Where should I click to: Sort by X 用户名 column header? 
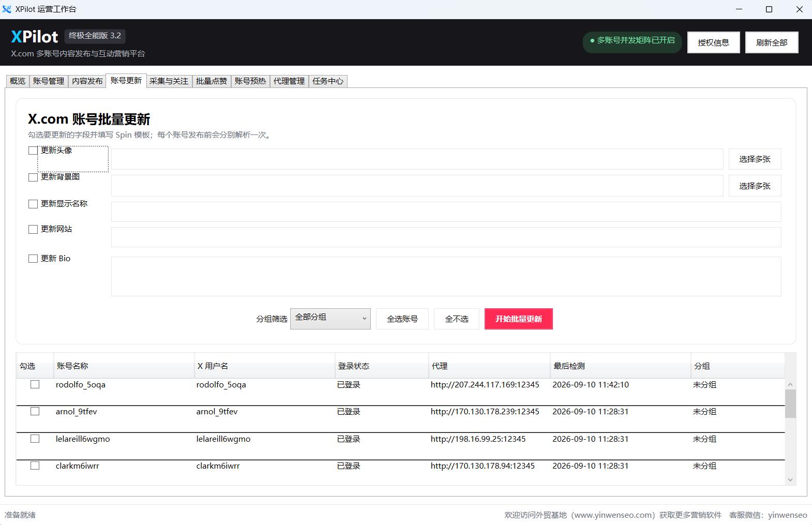(264, 366)
